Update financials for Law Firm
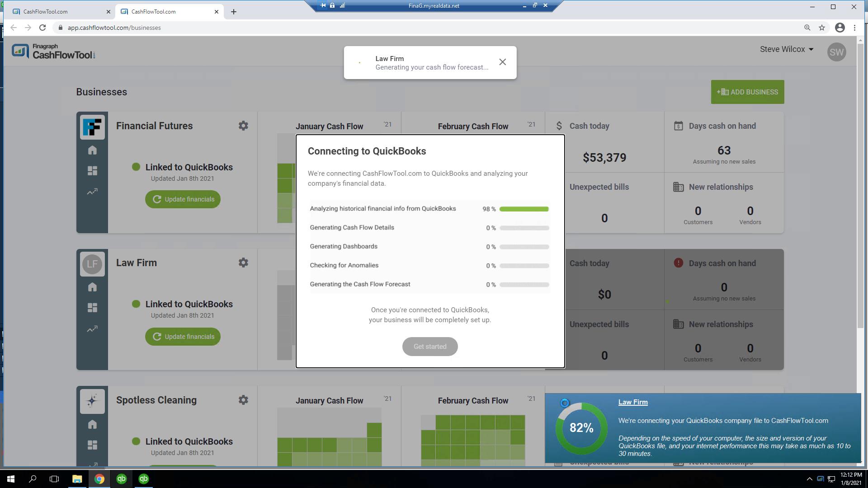Screen dimensions: 868x488 click(183, 337)
